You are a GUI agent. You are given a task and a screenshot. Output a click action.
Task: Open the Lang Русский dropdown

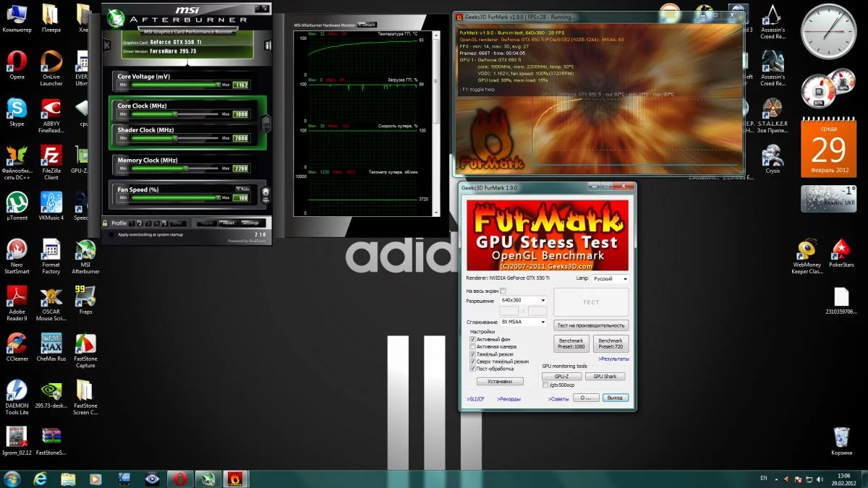coord(610,278)
